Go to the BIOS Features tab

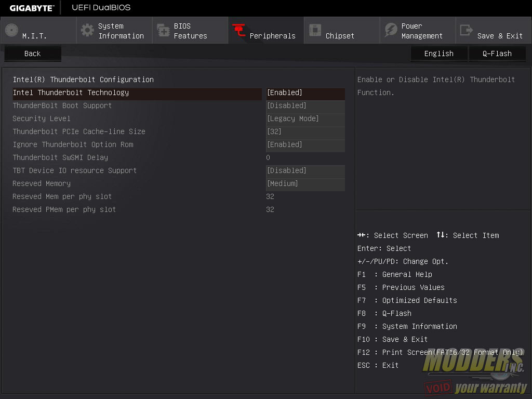point(190,31)
